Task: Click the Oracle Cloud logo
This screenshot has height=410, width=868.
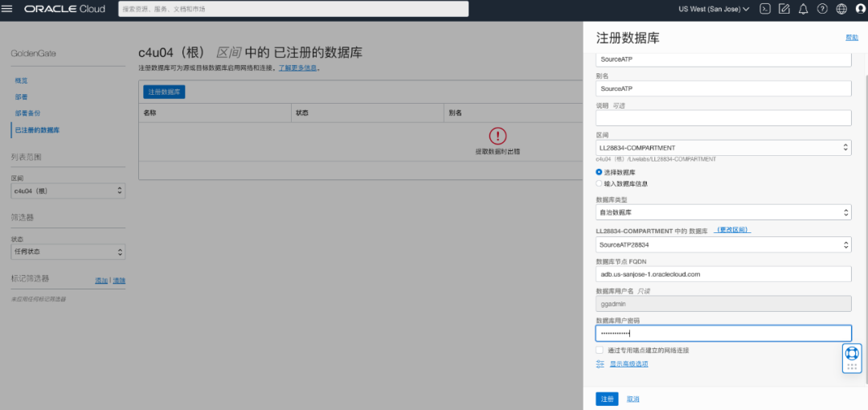Action: pyautogui.click(x=63, y=9)
